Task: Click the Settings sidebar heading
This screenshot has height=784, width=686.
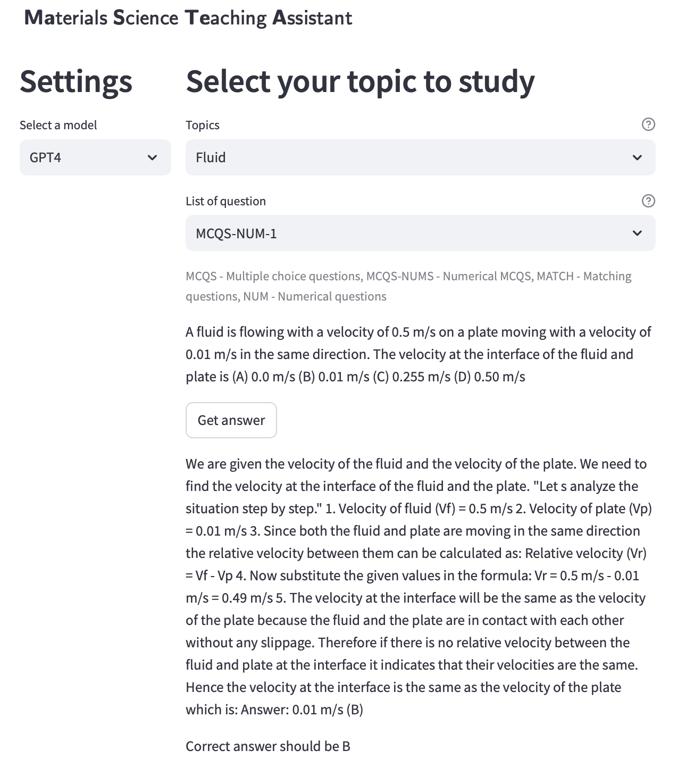Action: click(76, 82)
